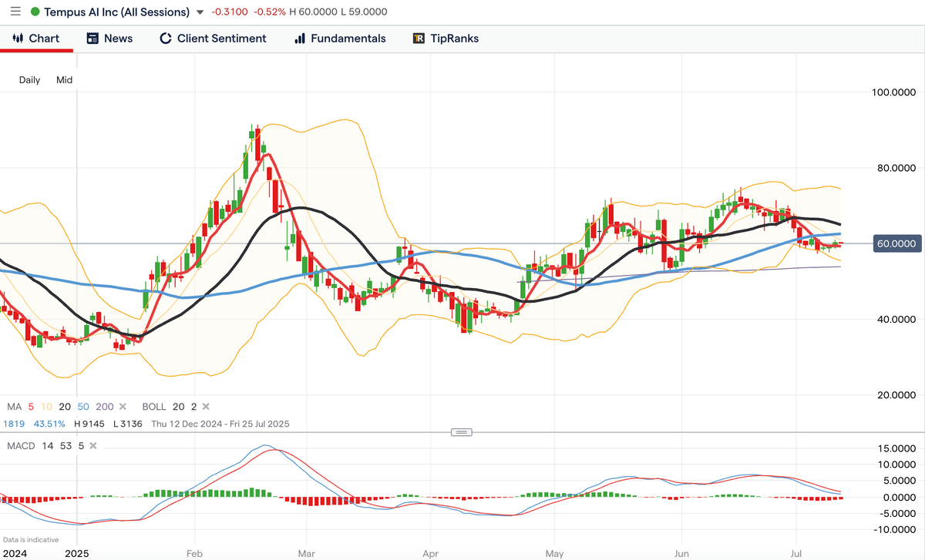Viewport: 925px width, 560px height.
Task: Click the H 60.0000 high value
Action: pyautogui.click(x=314, y=12)
